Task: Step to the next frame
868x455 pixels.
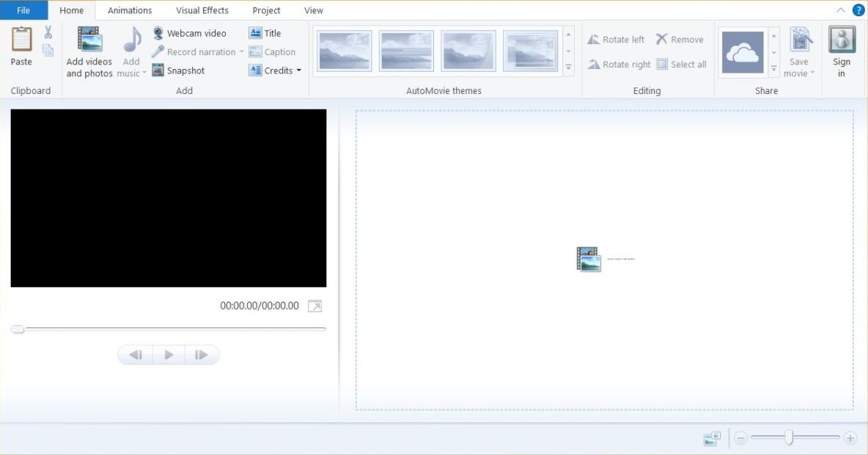Action: (x=201, y=355)
